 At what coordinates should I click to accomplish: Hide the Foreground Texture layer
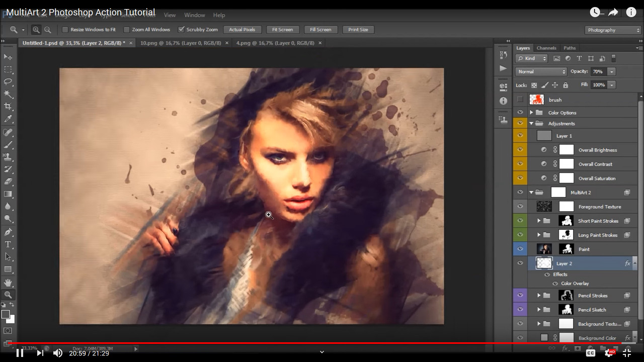tap(520, 206)
